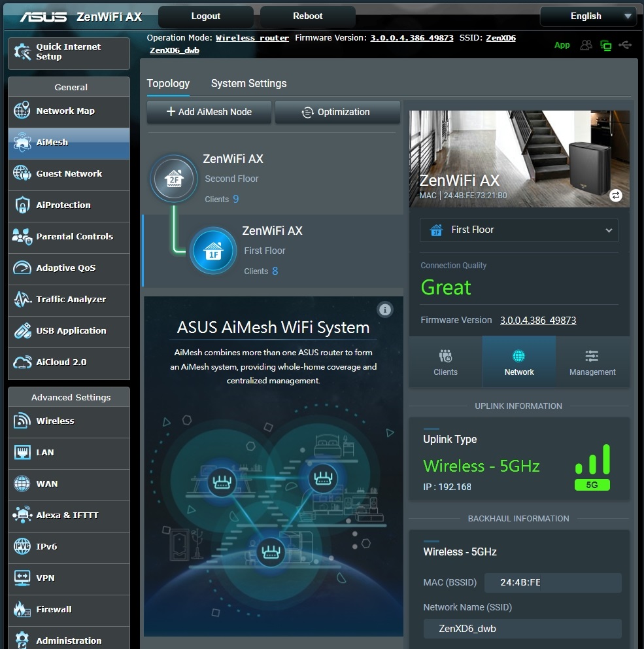This screenshot has height=649, width=644.
Task: Click the USB Application icon
Action: 22,330
